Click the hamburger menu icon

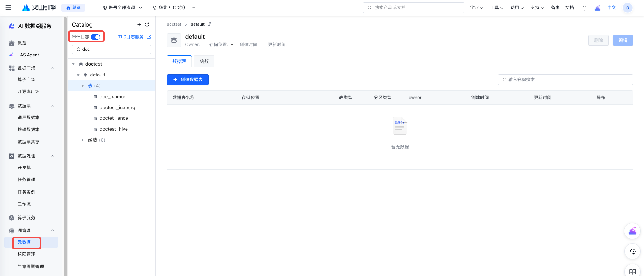pyautogui.click(x=8, y=8)
